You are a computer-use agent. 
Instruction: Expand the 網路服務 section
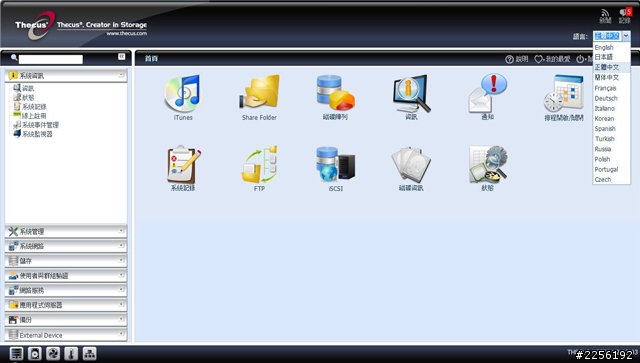[66, 290]
